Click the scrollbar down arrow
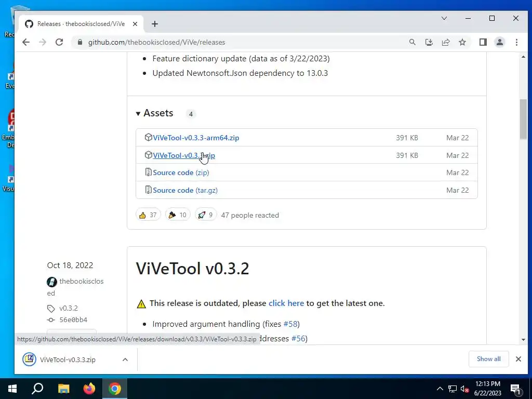 (523, 340)
